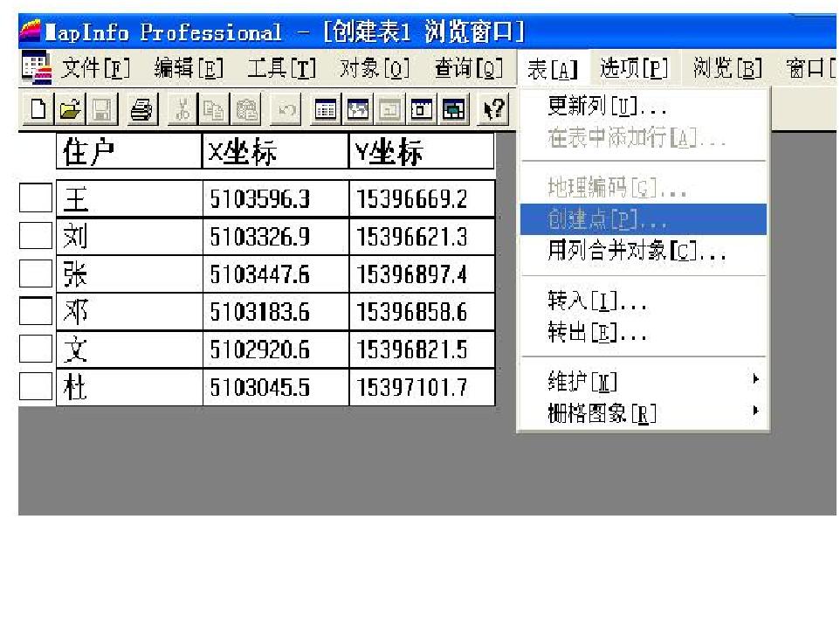The width and height of the screenshot is (840, 623).
Task: Select cell containing 杜
Action: point(129,387)
